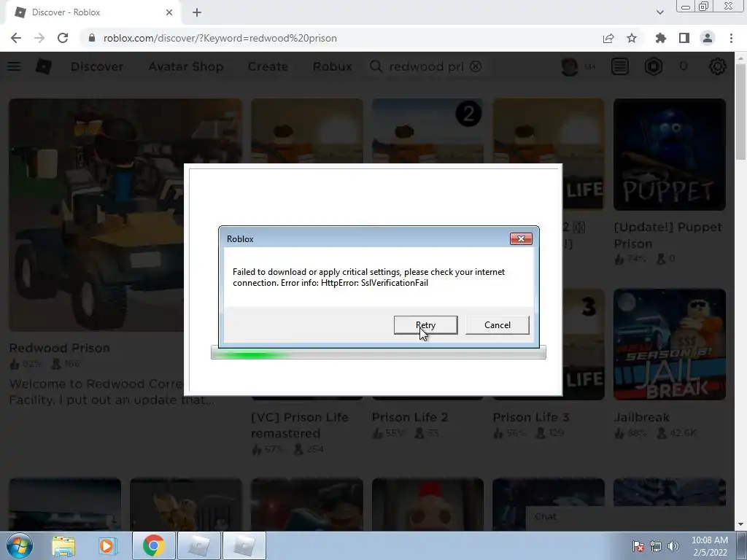Screen dimensions: 747x560
Task: Go back with the browser back arrow
Action: click(x=16, y=38)
